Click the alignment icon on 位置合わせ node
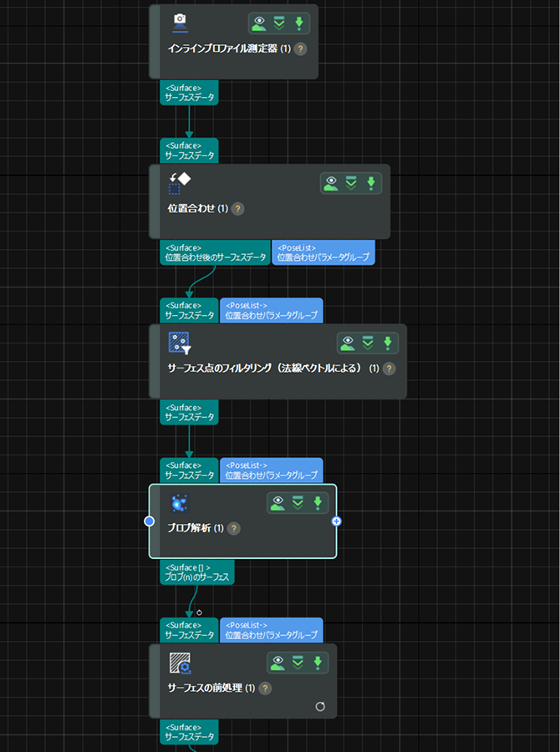The width and height of the screenshot is (560, 752). coord(180,183)
